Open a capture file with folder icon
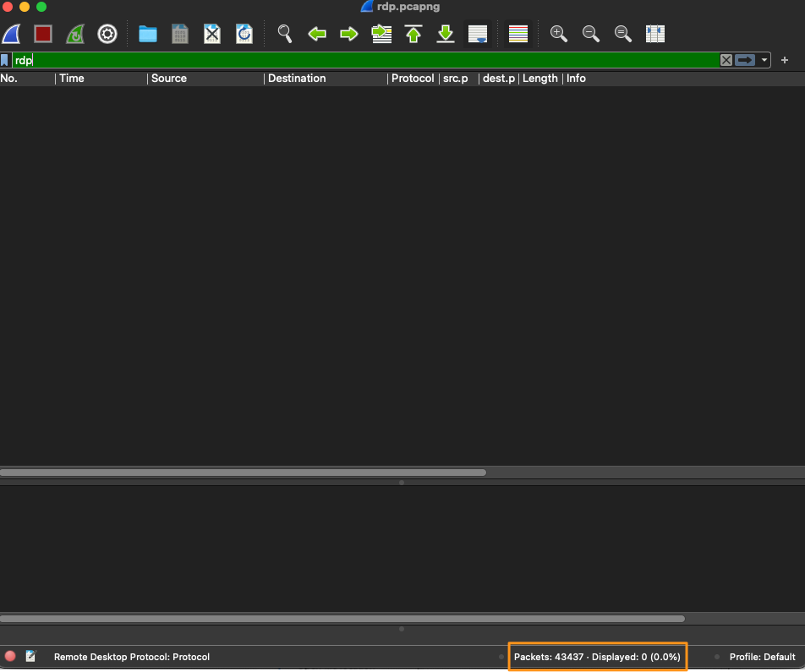The height and width of the screenshot is (672, 805). tap(148, 34)
